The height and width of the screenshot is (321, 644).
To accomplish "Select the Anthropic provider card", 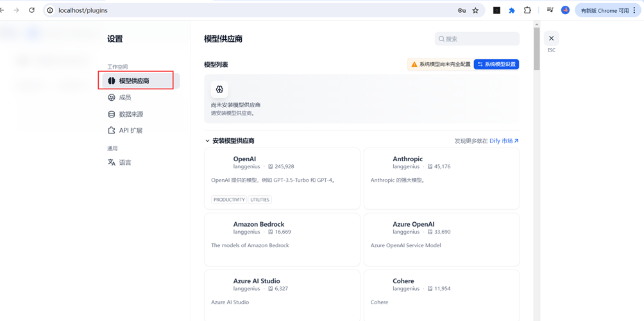I will coord(441,178).
